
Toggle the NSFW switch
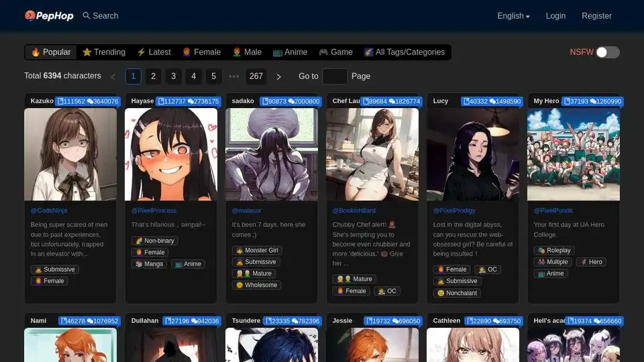tap(608, 52)
